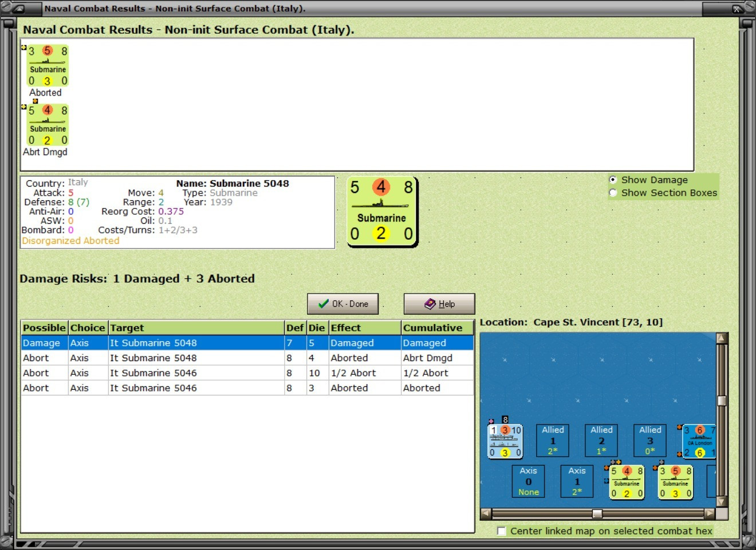
Task: Select the 3-5-8 submarine counter on map
Action: coord(675,482)
